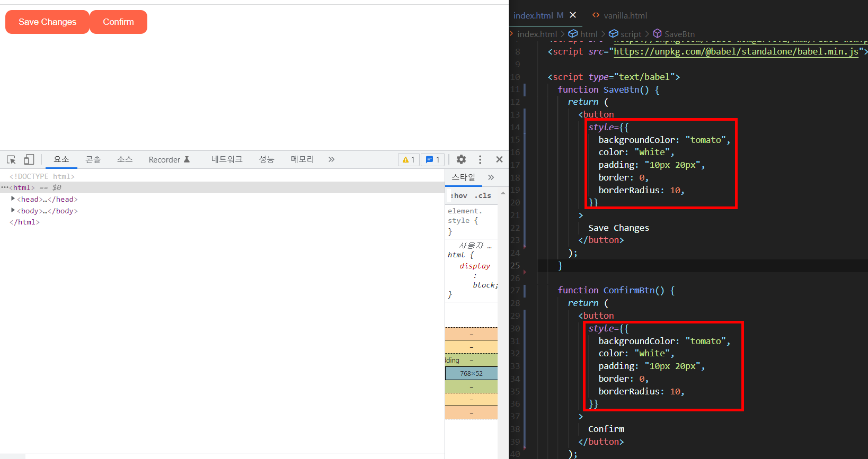Close the index.html editor tab

coord(573,15)
